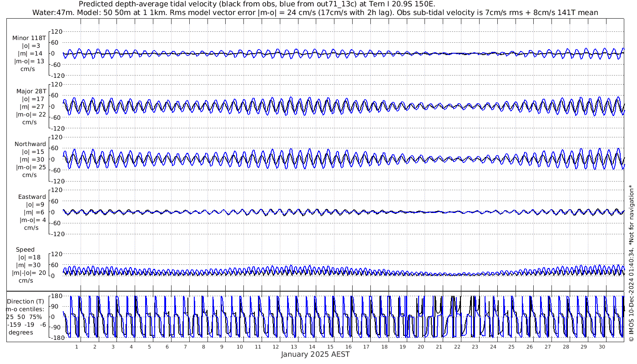
Task: Click the 'January 2025 AEST' axis title
Action: 315,354
